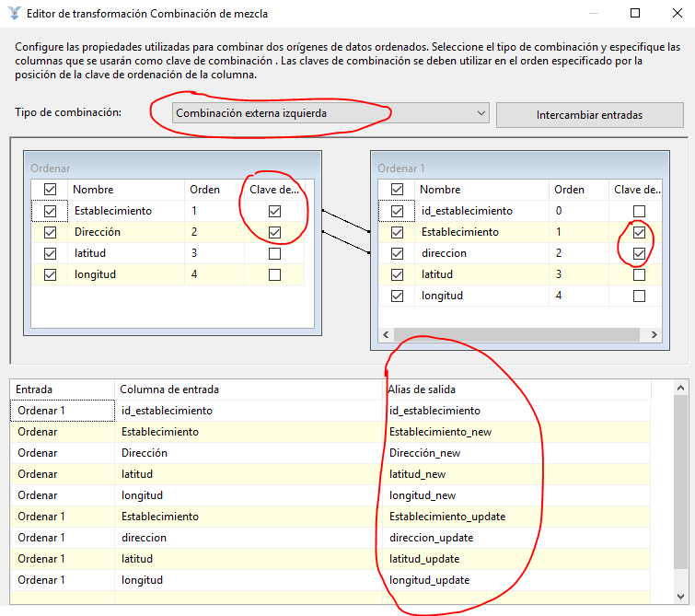The height and width of the screenshot is (616, 695).
Task: Toggle select-all checkbox in Ordenar header
Action: [50, 190]
